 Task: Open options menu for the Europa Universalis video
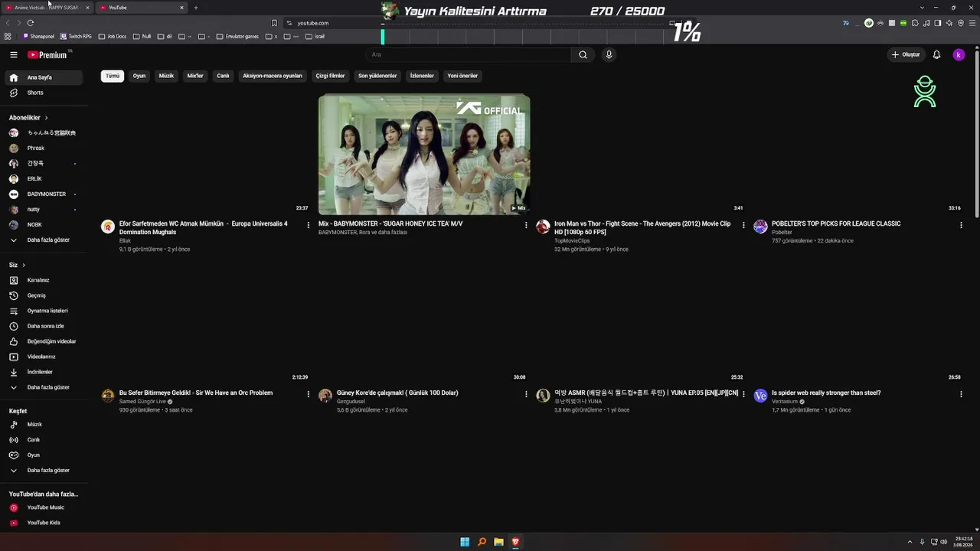coord(309,225)
